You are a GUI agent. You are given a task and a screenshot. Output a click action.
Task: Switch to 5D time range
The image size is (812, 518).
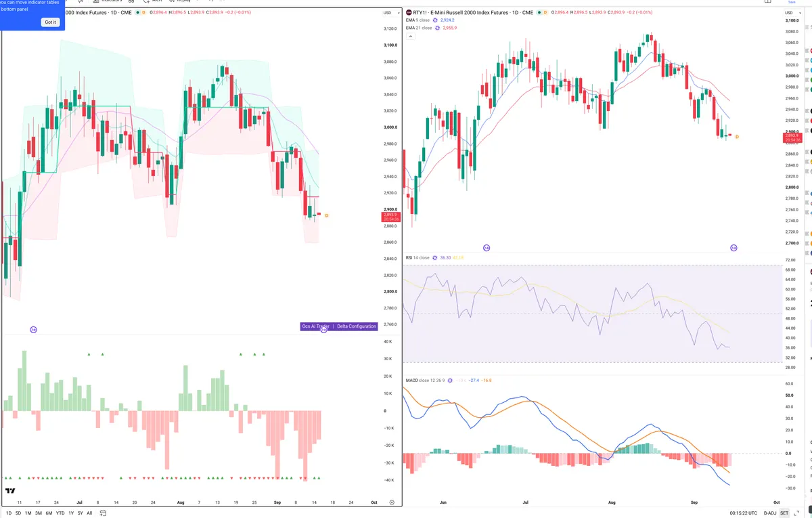(19, 513)
